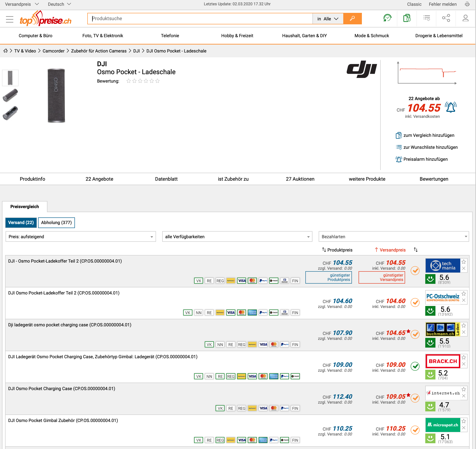This screenshot has width=476, height=449.
Task: Click the 'Fehler melden' link
Action: pos(443,4)
